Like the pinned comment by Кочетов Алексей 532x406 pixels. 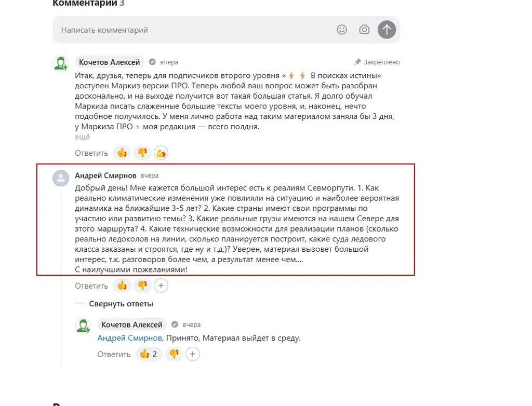click(122, 153)
